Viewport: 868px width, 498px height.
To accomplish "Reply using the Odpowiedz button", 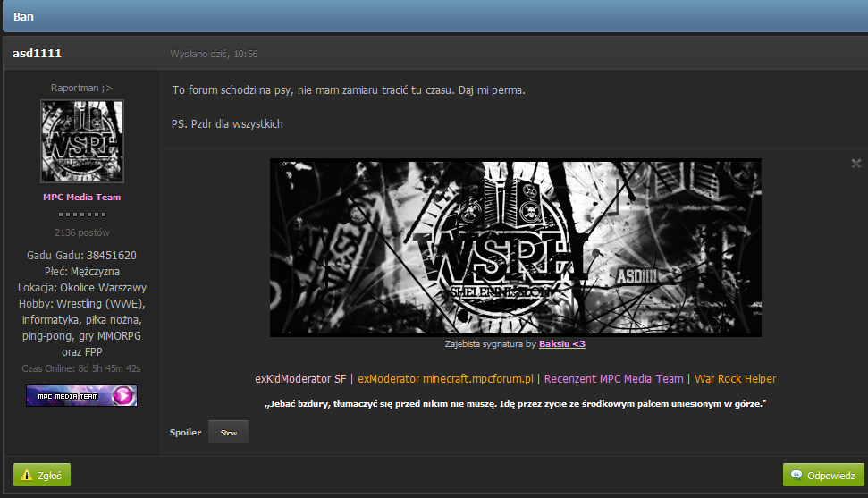I will point(823,475).
